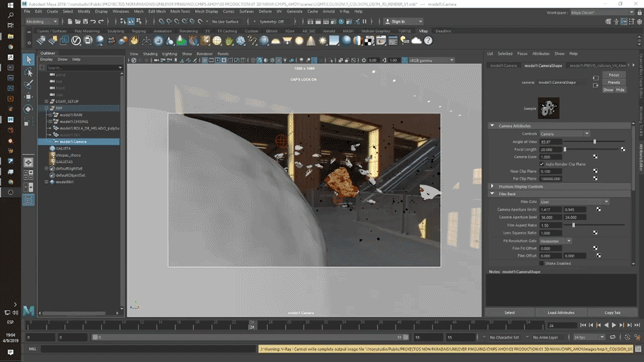Click the Presets button

point(614,82)
